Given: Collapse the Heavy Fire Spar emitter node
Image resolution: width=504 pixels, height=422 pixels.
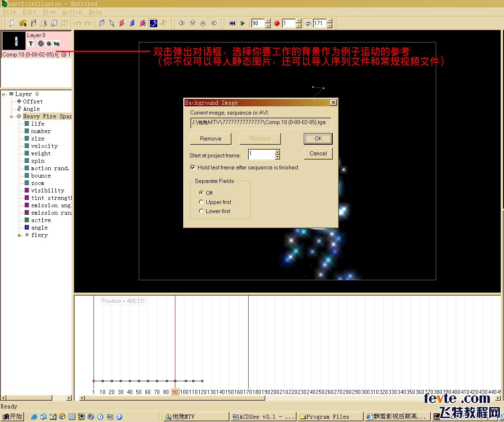Looking at the screenshot, I should tap(12, 117).
